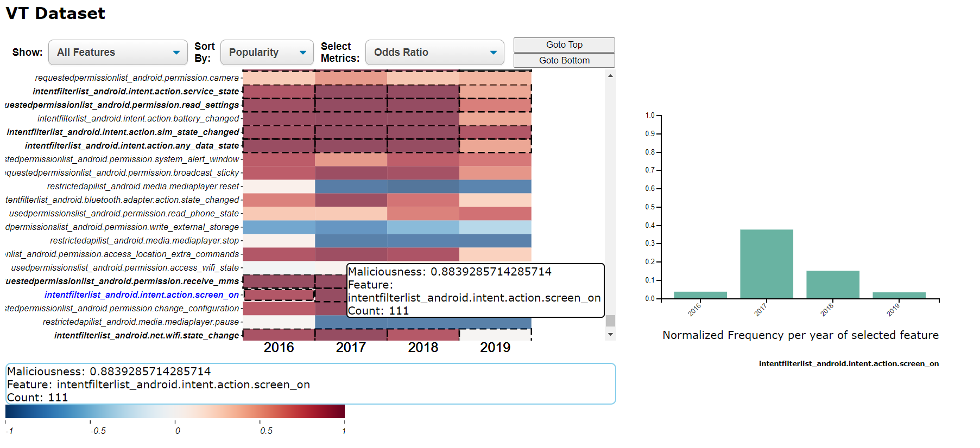Click the mediaplayer.reset 2017 heatmap cell
This screenshot has height=448, width=980.
(351, 187)
